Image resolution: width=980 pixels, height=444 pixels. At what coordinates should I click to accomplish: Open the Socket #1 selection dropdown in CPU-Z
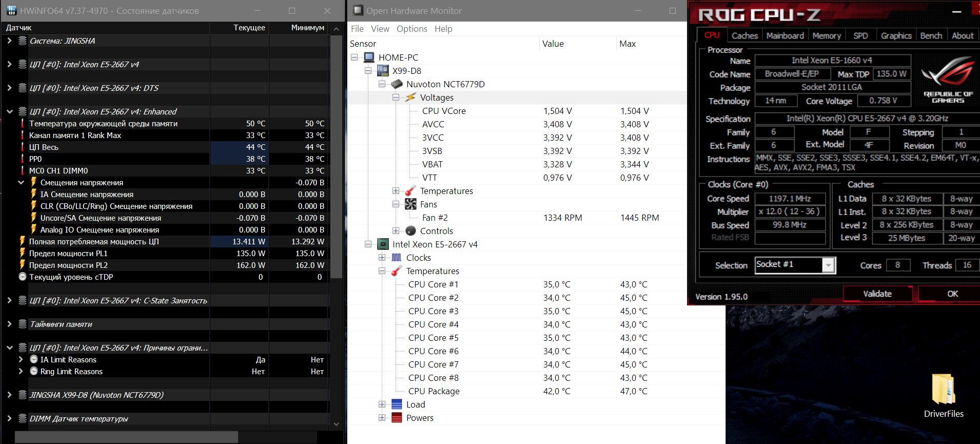click(x=828, y=265)
